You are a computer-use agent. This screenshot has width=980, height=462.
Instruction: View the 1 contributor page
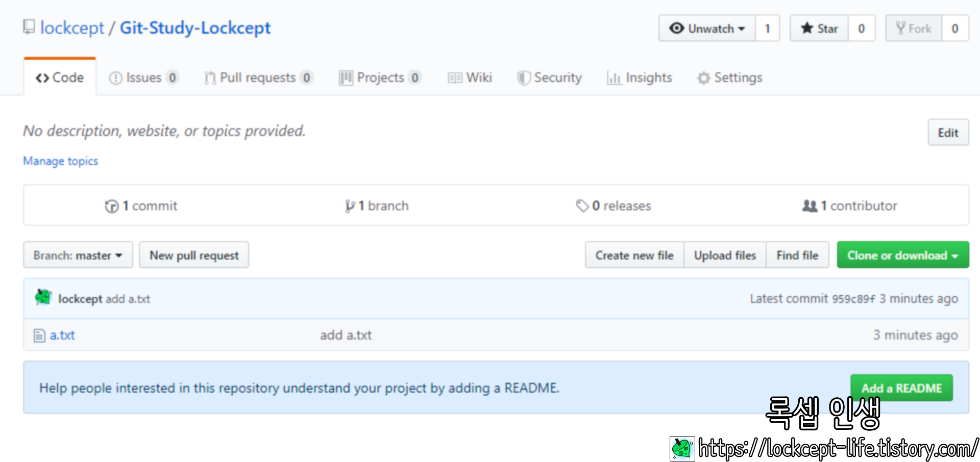(x=850, y=206)
